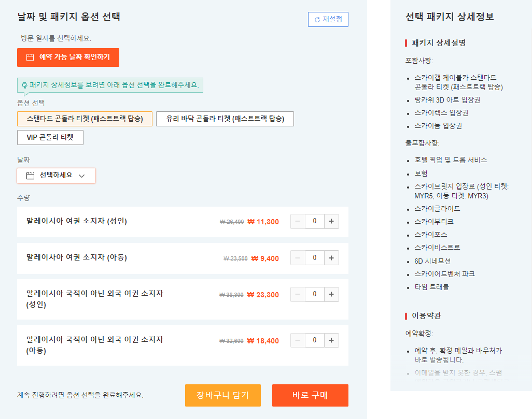Click 호텔 픽업 및 드롭 서비스 item
532x419 pixels.
point(451,160)
